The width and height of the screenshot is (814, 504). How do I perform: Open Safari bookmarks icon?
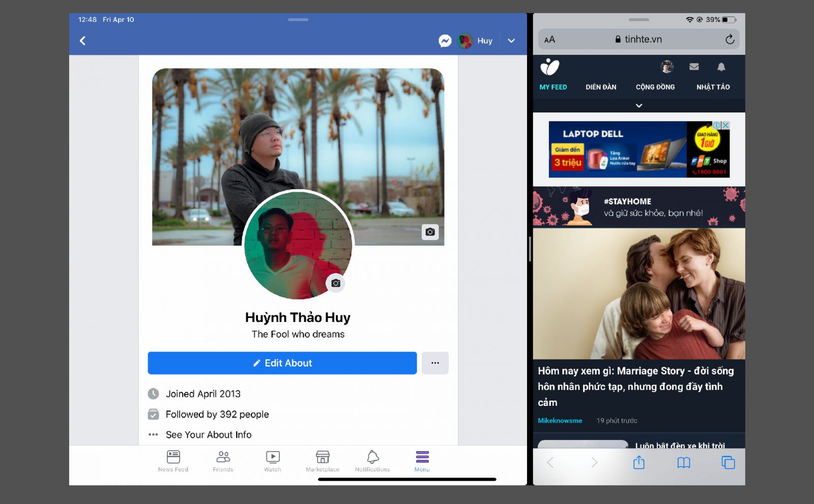[x=684, y=462]
